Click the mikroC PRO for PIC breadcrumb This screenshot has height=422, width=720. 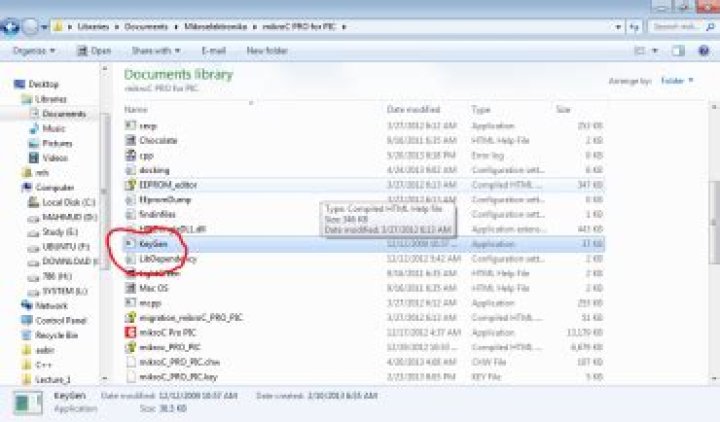[x=298, y=27]
